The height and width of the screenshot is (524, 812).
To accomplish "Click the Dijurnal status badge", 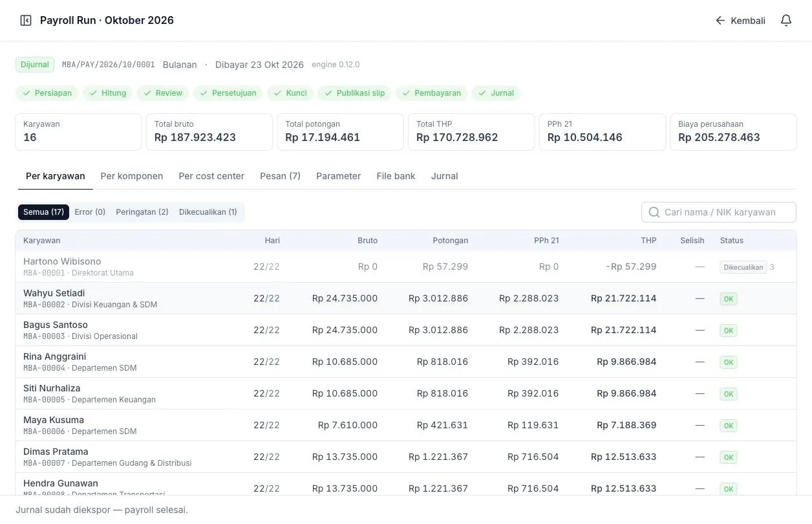I will pos(35,65).
